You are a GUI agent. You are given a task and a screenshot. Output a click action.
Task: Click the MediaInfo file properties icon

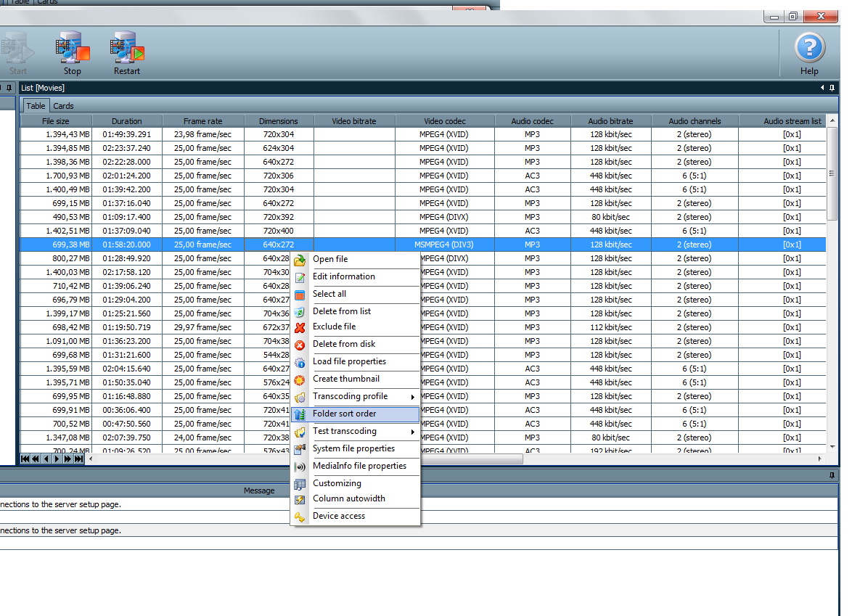(300, 467)
